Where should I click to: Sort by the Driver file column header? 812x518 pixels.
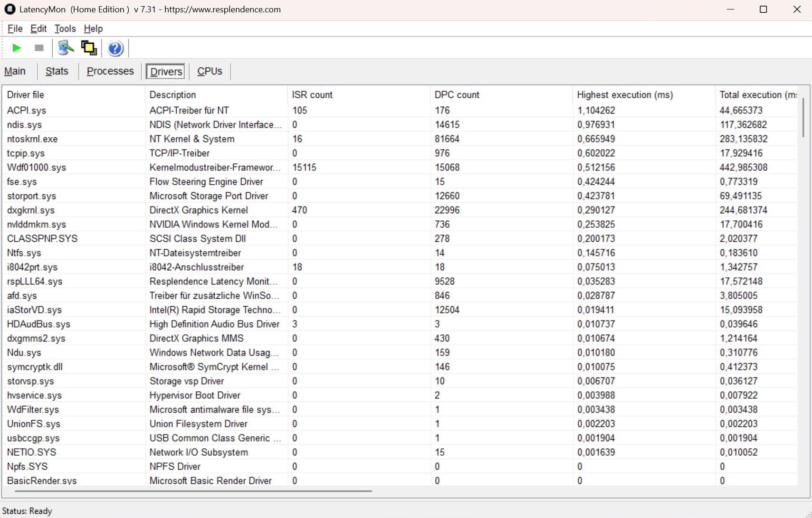[x=74, y=95]
